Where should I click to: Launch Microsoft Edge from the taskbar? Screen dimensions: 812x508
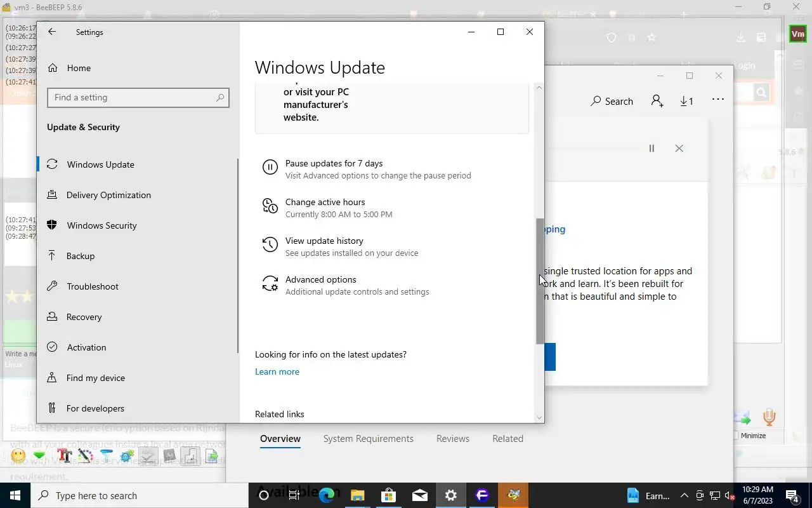click(326, 495)
